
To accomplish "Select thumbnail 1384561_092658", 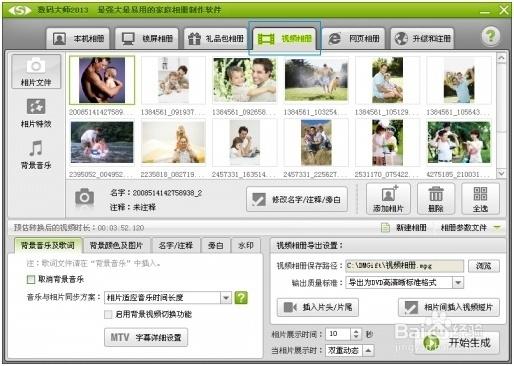I will (x=245, y=80).
